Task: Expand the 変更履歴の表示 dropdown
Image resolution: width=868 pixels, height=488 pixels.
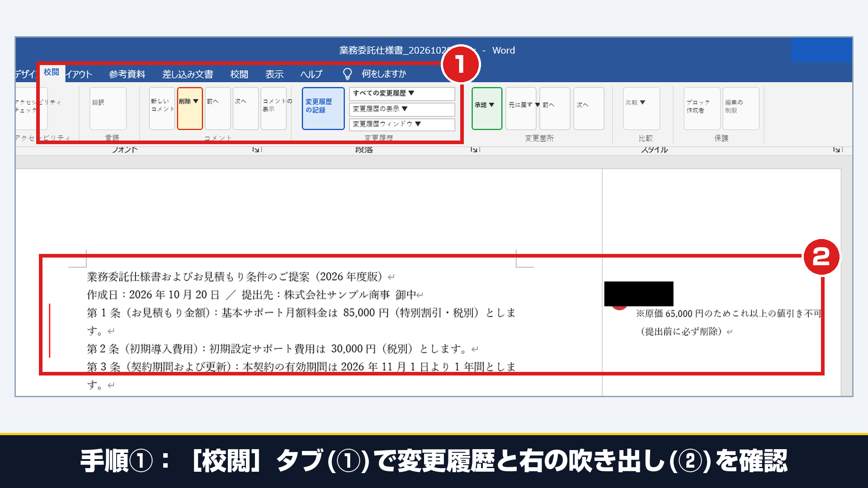Action: pyautogui.click(x=402, y=109)
